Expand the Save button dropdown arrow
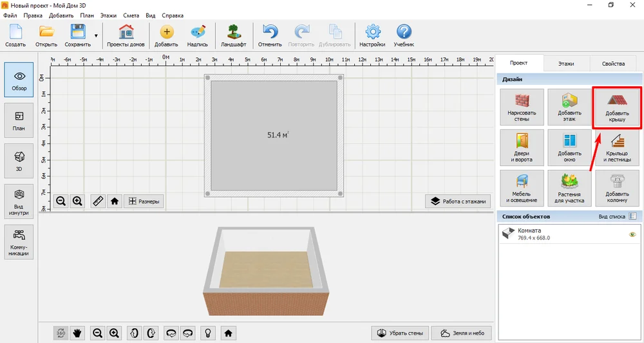This screenshot has width=644, height=343. 96,35
